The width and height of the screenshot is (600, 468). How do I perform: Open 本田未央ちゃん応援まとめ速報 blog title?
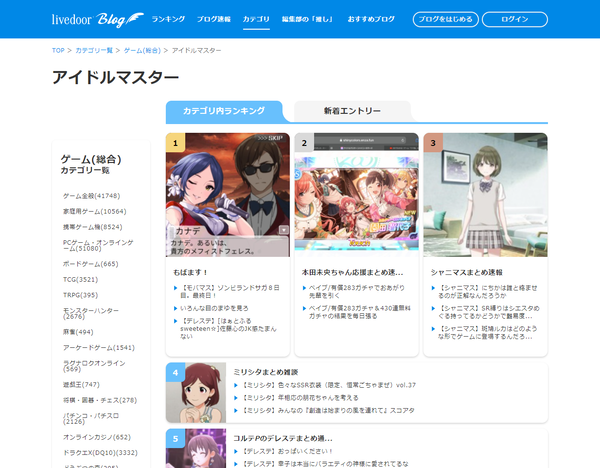coord(352,272)
